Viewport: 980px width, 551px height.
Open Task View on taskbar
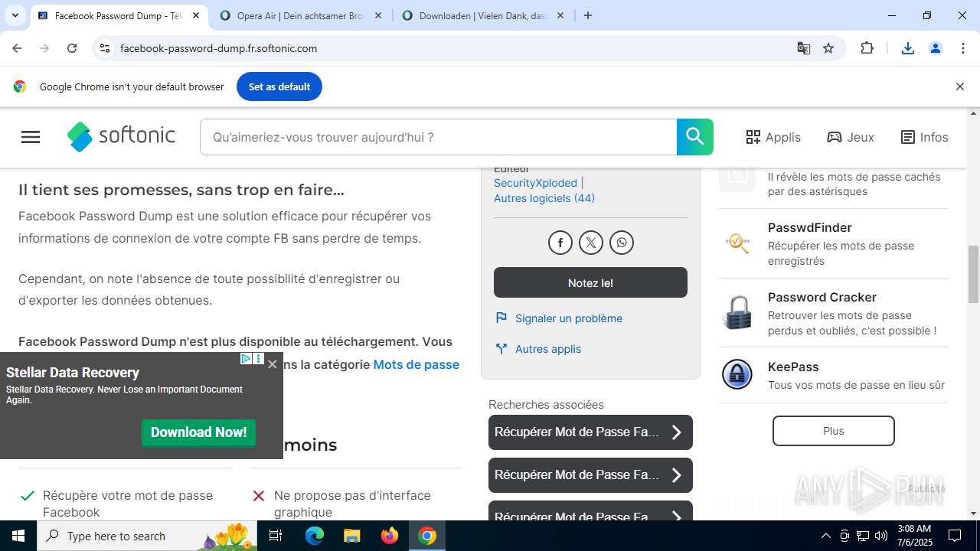coord(276,536)
